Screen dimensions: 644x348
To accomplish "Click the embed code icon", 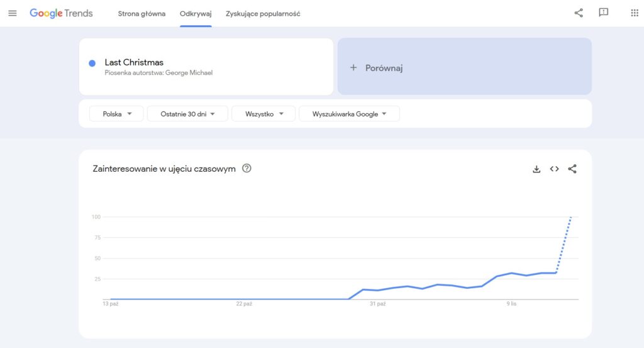I will point(554,169).
